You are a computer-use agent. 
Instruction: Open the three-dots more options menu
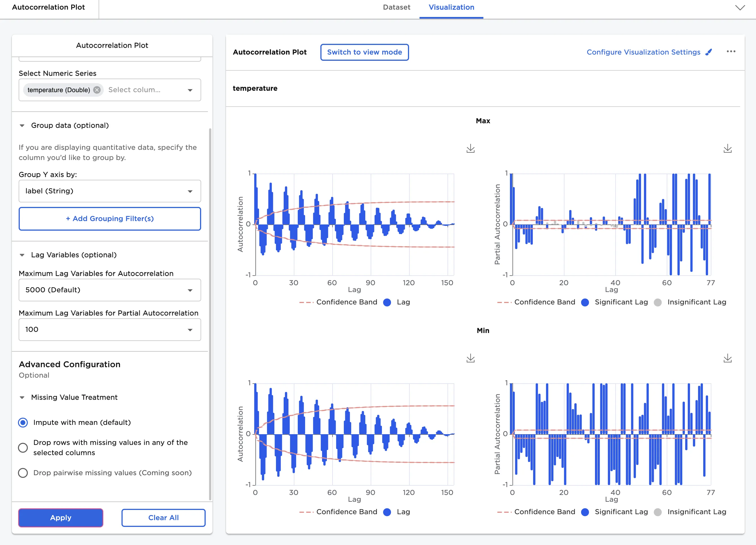(x=731, y=51)
